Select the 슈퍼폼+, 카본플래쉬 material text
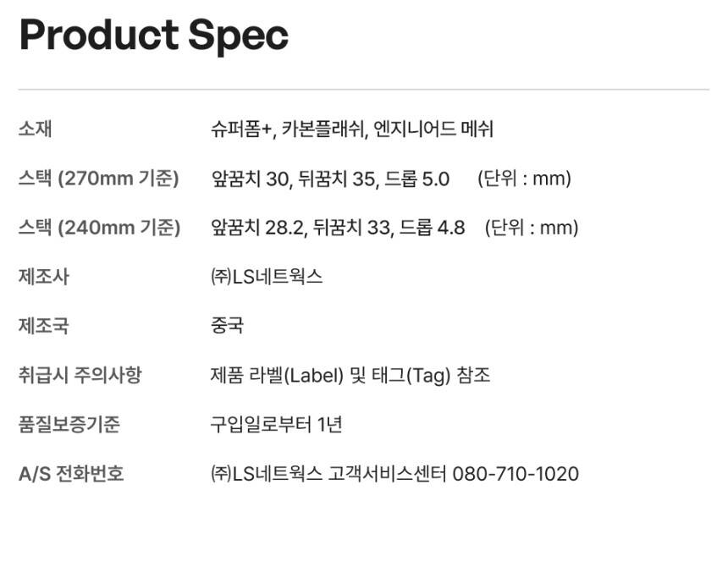Viewport: 728px width, 567px height. 288,129
